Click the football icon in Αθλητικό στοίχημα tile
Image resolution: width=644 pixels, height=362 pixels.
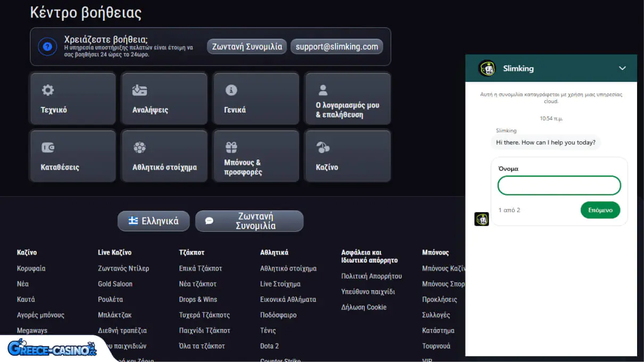pos(139,147)
